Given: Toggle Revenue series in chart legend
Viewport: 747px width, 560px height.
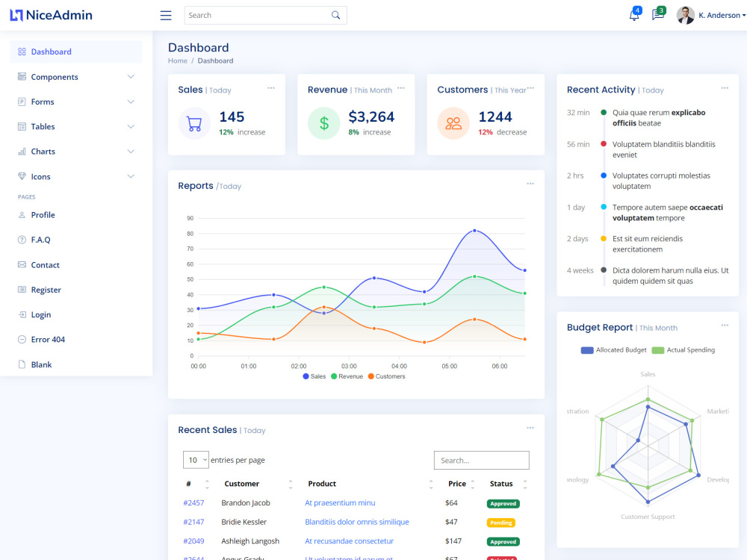Looking at the screenshot, I should (347, 376).
